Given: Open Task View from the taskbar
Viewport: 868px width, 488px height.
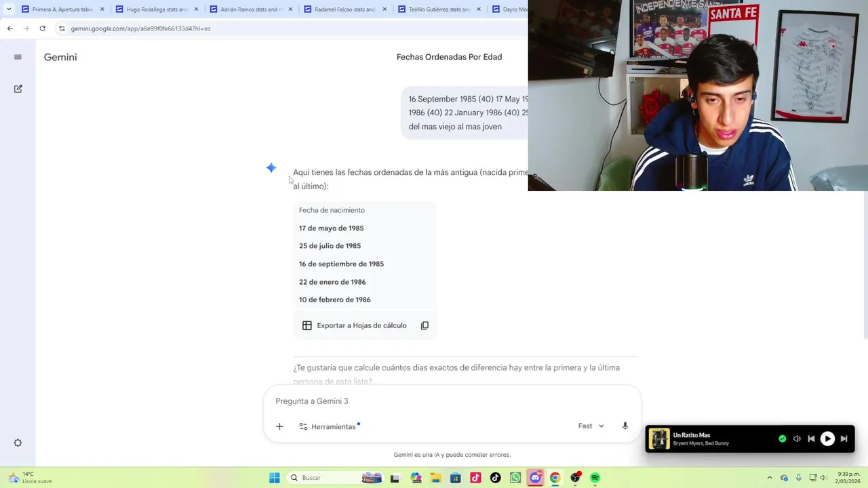Looking at the screenshot, I should (x=395, y=478).
